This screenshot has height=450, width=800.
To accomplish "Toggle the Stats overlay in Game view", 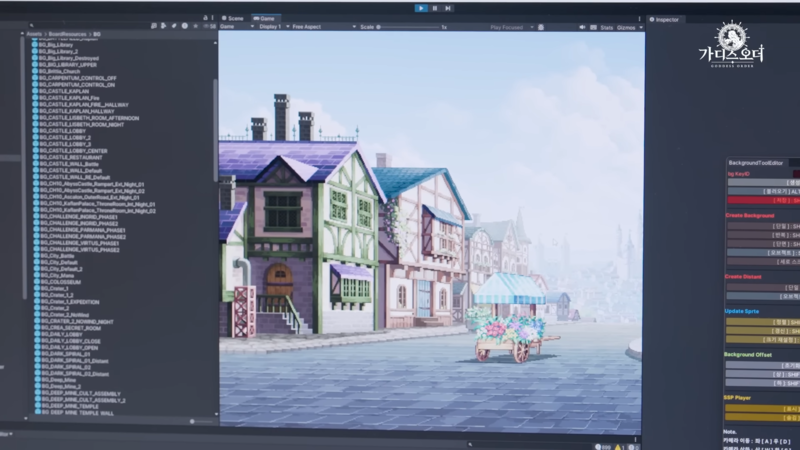I will (606, 27).
